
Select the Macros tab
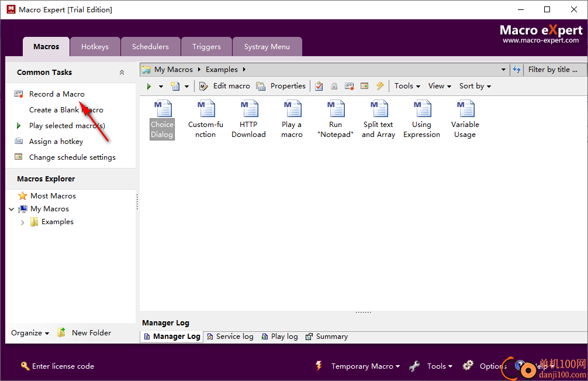(46, 47)
